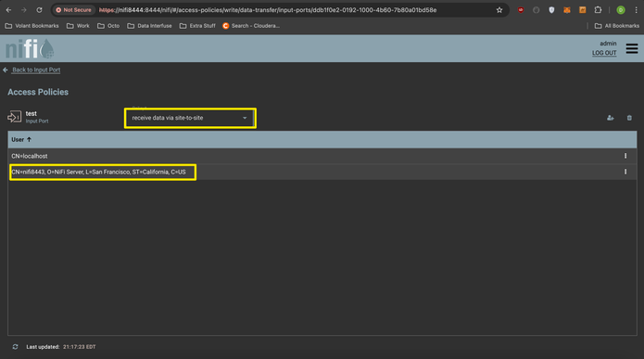Click the NiFi logo
Viewport: 644px width, 359px height.
click(x=30, y=49)
